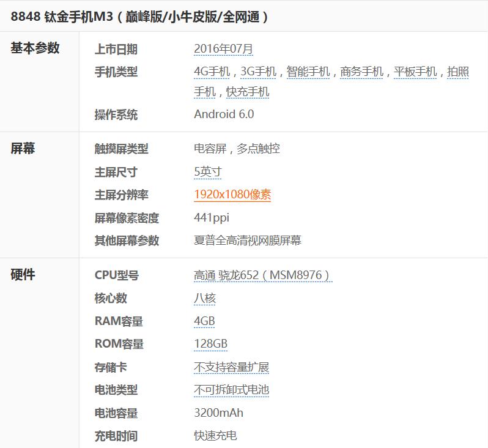488x448 pixels.
Task: Click the 屏幕 section heading
Action: click(23, 148)
